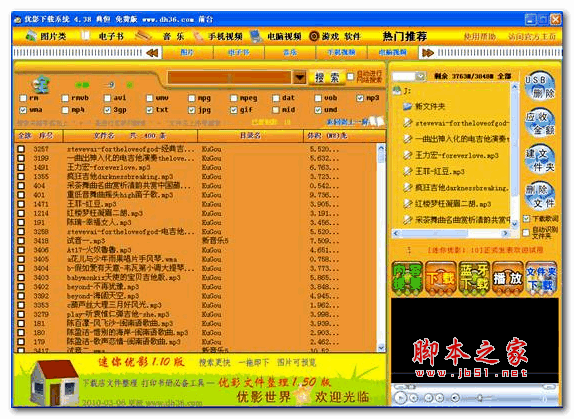Click the book icon beside the filter link
Viewport: 574px width, 419px height.
377,121
